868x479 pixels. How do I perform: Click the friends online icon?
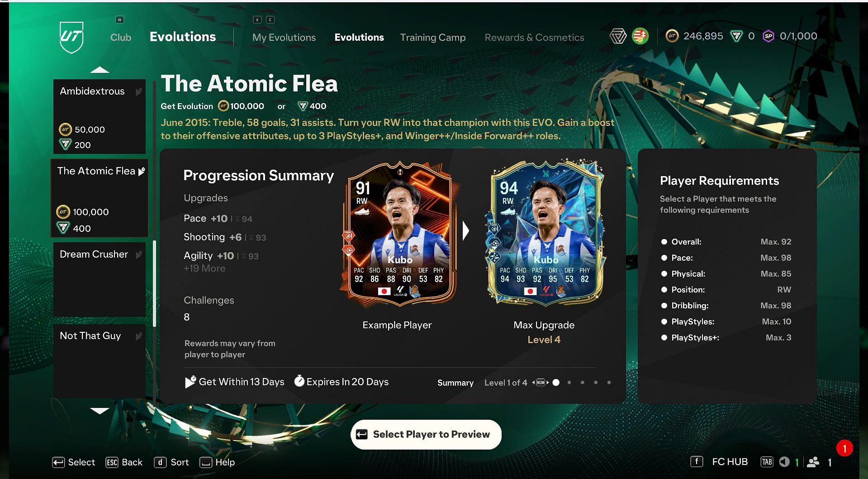[813, 462]
